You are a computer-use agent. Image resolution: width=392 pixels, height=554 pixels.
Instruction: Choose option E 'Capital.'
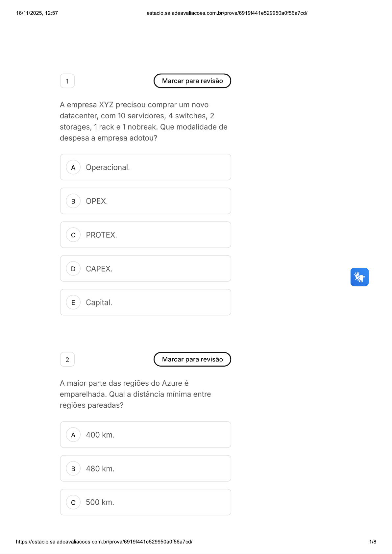145,302
